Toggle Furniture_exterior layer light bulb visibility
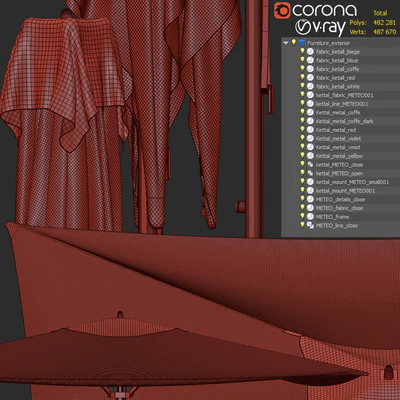This screenshot has width=400, height=400. point(294,42)
